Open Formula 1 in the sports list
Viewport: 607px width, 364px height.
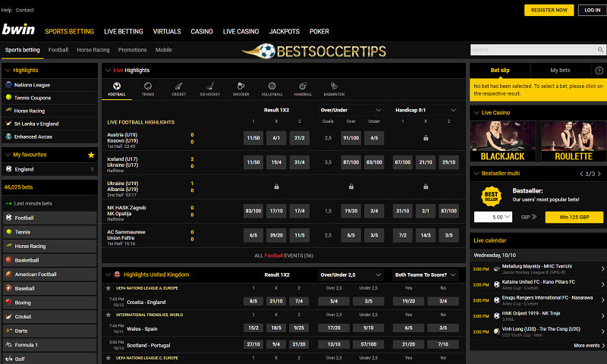[x=49, y=345]
